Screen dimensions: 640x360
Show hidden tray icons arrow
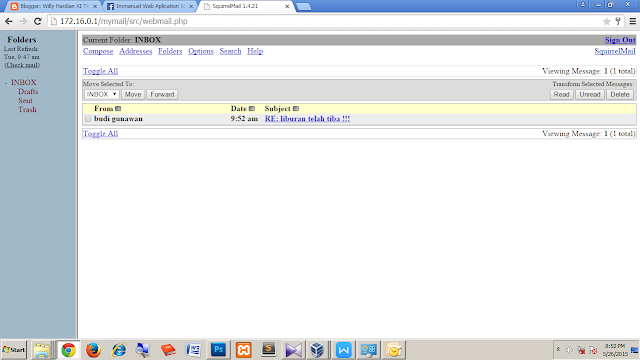tap(558, 349)
